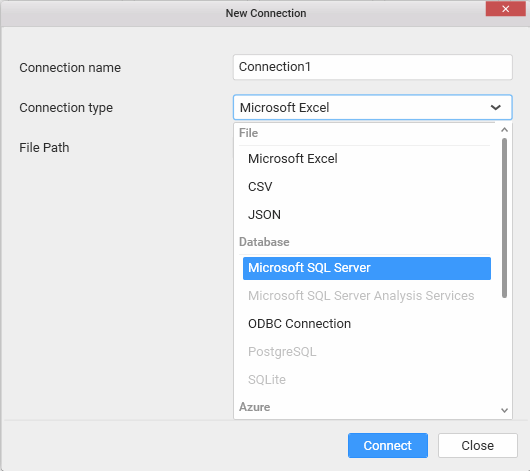The width and height of the screenshot is (530, 471).
Task: Close the New Connection dialog with the red X
Action: (505, 9)
